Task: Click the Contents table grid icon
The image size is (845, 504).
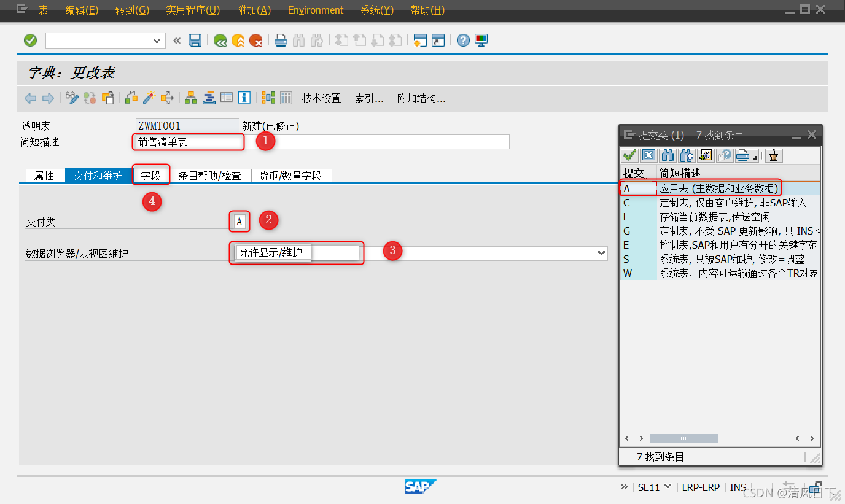Action: 286,98
